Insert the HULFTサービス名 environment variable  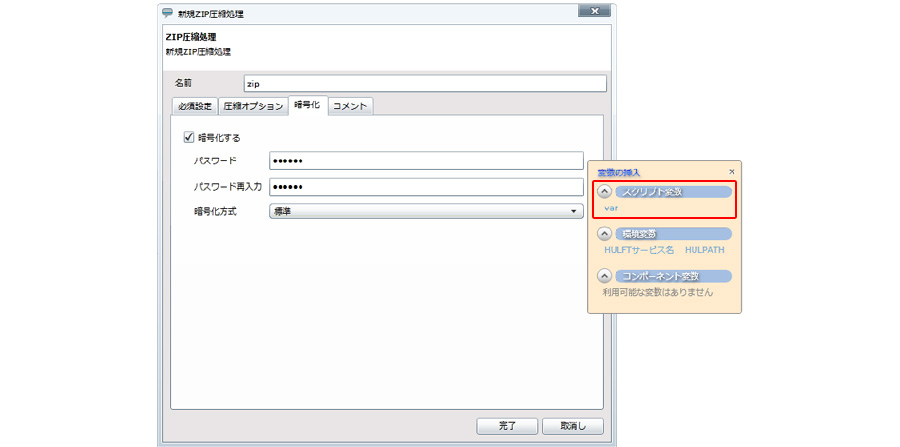639,249
